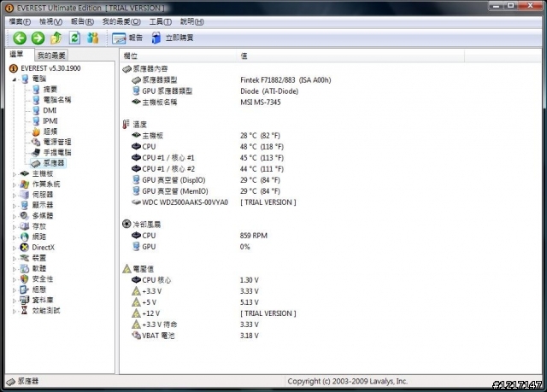Viewport: 547px width, 392px height.
Task: Click the 電壓值 voltage section icon
Action: click(126, 269)
